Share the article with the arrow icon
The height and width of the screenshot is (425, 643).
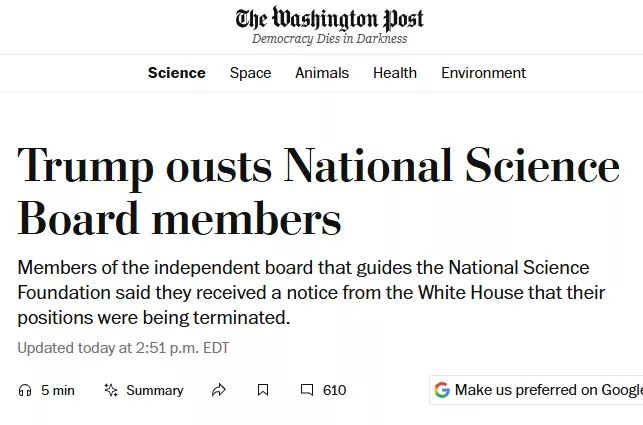[x=219, y=390]
